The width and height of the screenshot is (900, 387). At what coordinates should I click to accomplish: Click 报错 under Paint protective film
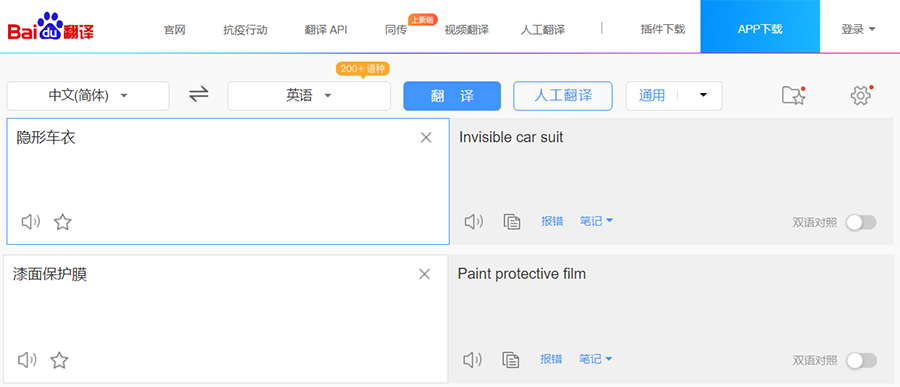pos(551,359)
